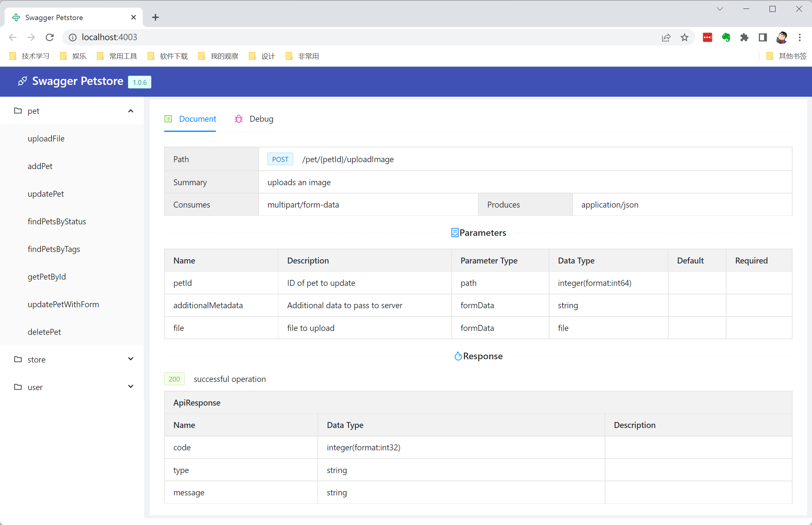The width and height of the screenshot is (812, 525).
Task: Reload the page
Action: (50, 37)
